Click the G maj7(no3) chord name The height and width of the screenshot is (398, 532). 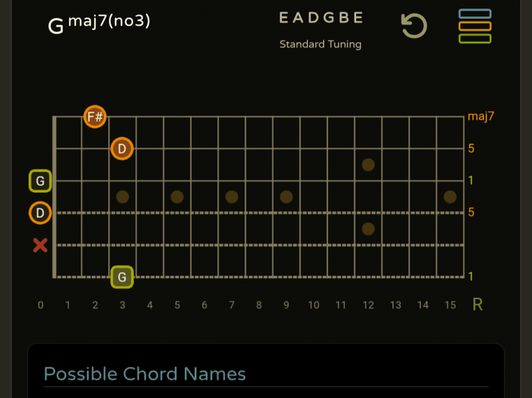(x=99, y=24)
